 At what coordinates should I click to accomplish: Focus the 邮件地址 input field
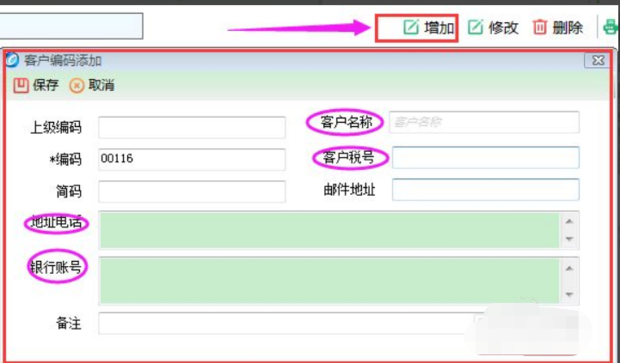(x=486, y=189)
